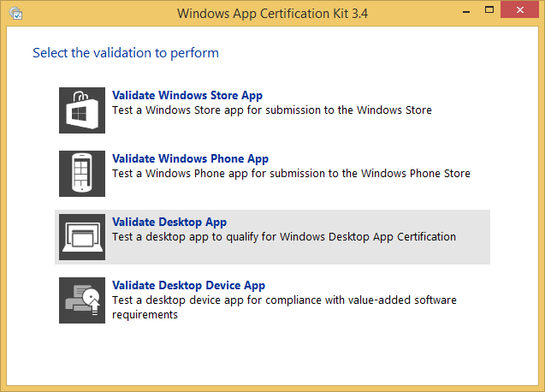This screenshot has width=545, height=392.
Task: Minimize the Certification Kit window
Action: pyautogui.click(x=466, y=11)
